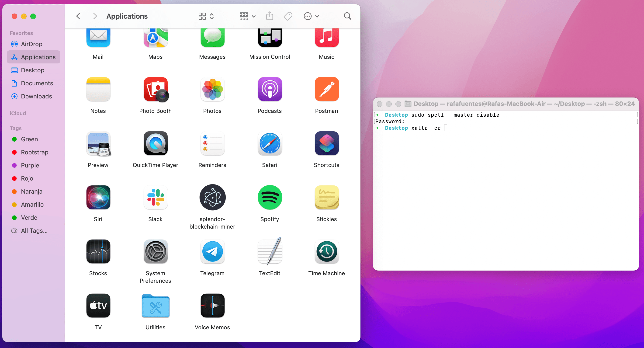Click the TextEdit app icon
The height and width of the screenshot is (348, 644).
pyautogui.click(x=270, y=251)
